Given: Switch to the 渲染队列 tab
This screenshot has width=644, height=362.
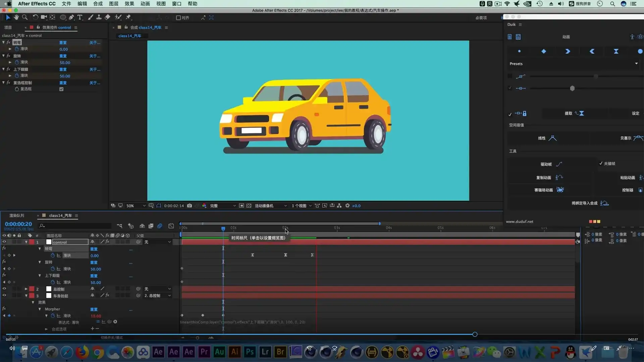Looking at the screenshot, I should coord(17,216).
